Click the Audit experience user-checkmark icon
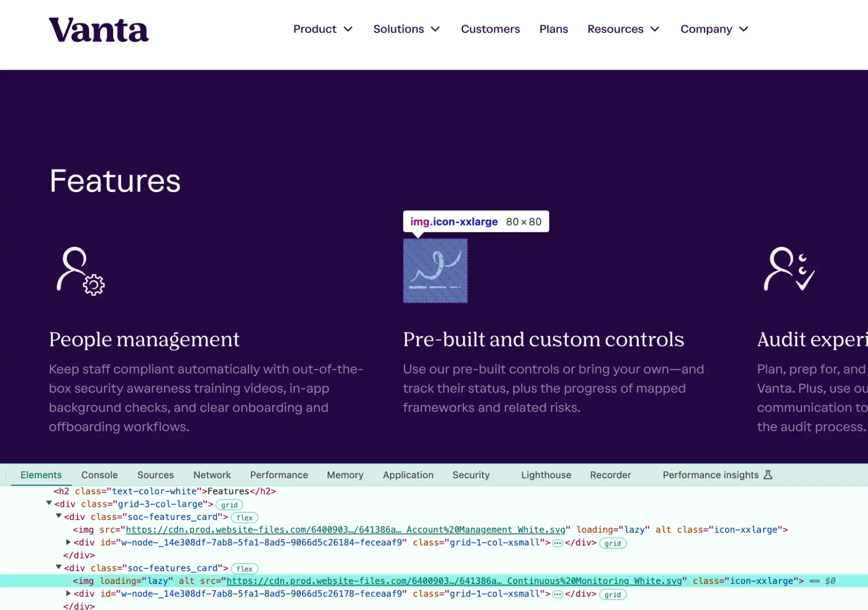868x610 pixels. [789, 269]
